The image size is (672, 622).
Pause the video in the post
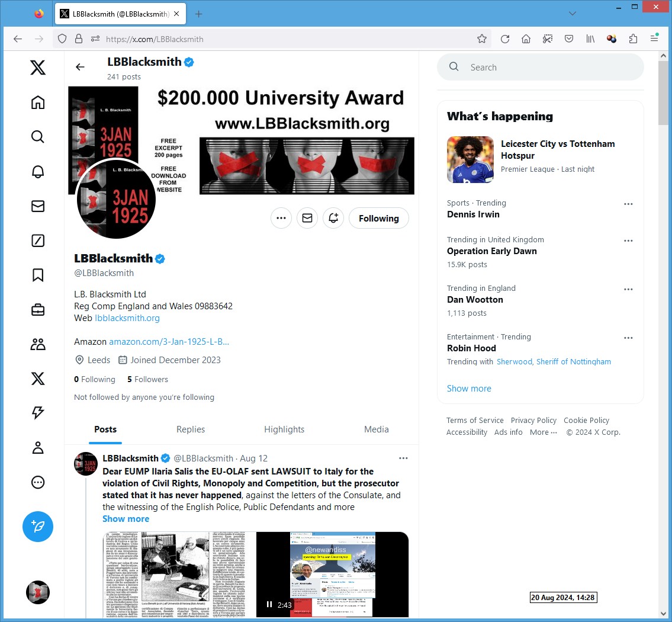(x=269, y=604)
